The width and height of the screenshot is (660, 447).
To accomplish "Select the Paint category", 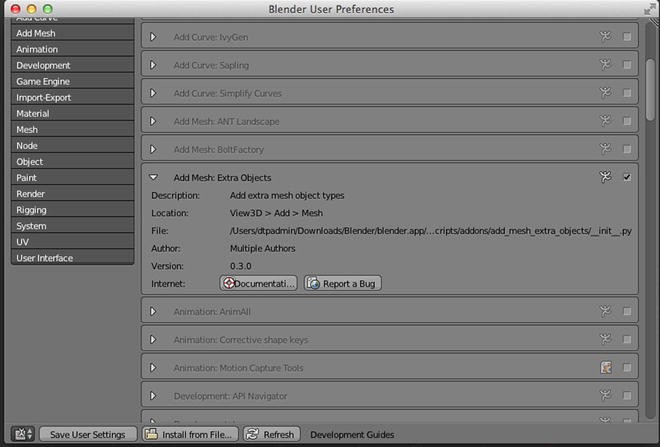I will pyautogui.click(x=72, y=177).
